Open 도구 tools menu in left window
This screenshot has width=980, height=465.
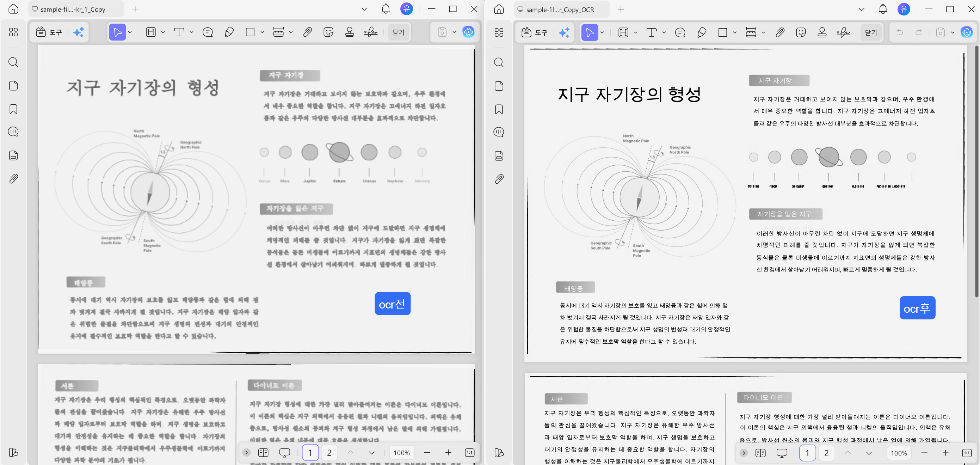point(49,32)
